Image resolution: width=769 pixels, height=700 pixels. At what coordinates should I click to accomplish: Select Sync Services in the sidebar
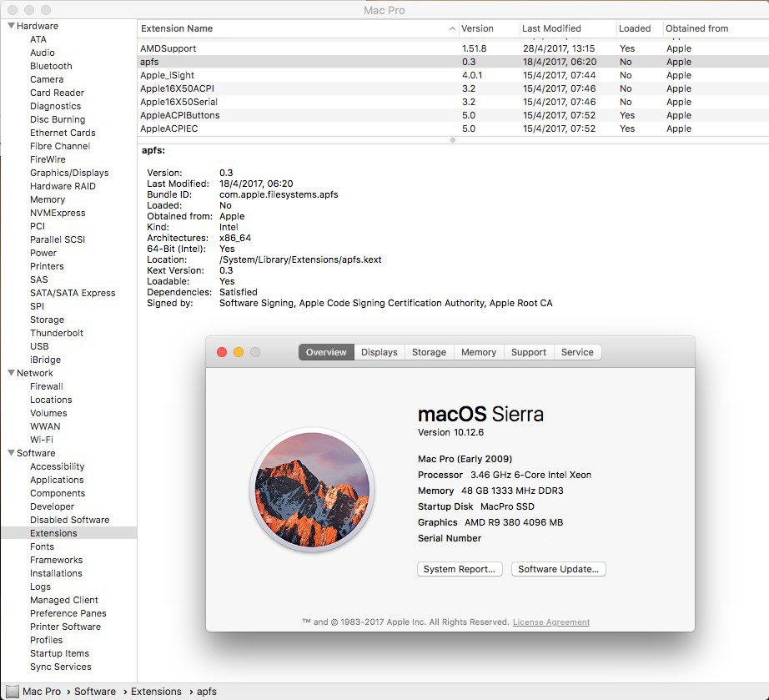coord(61,667)
